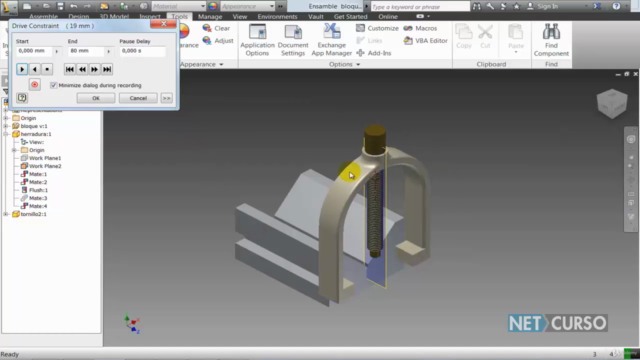Click Sign In
Viewport: 640px width, 360px height.
coord(544,7)
